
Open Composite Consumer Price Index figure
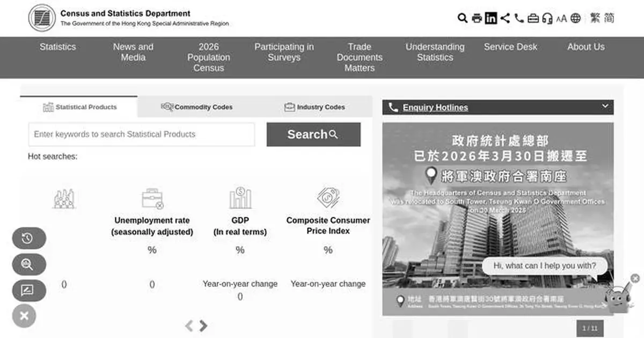point(328,226)
